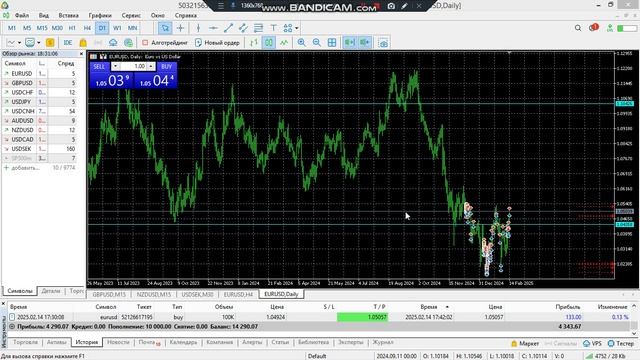The height and width of the screenshot is (360, 640).
Task: Switch to the H4 timeframe
Action: coord(87,28)
